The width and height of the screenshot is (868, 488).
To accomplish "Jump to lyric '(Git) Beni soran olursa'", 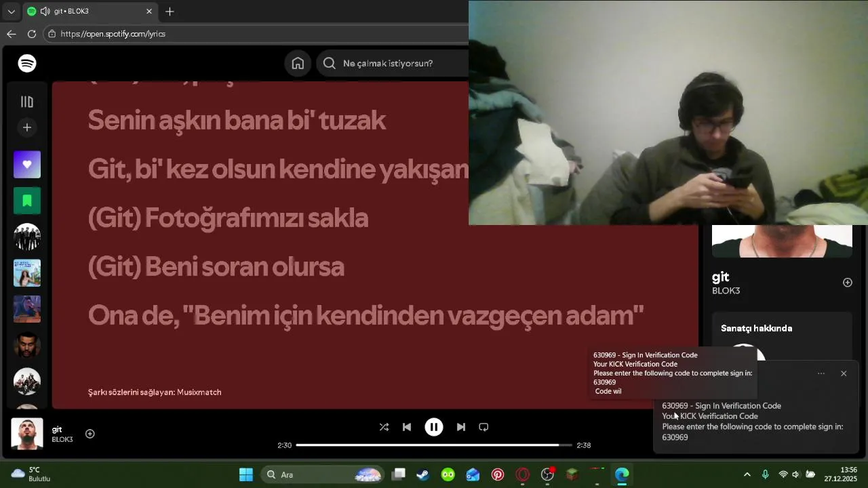I will click(x=216, y=266).
